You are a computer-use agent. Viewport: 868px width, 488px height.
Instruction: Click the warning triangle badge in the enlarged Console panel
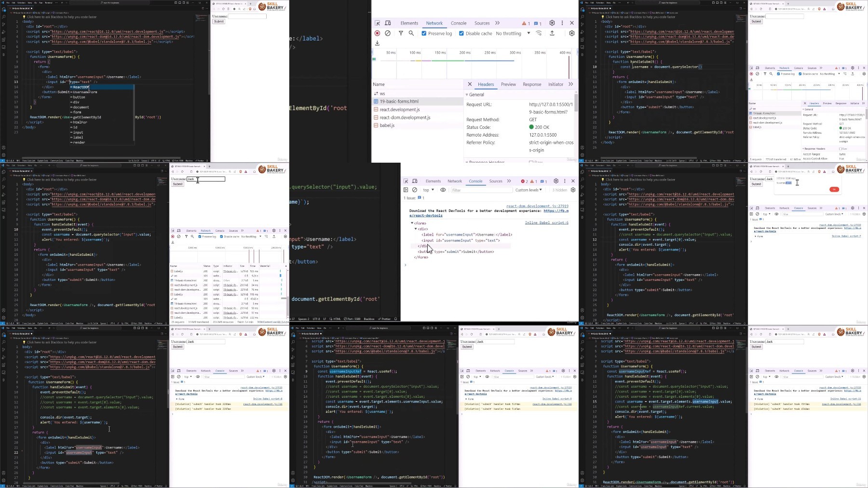coord(533,181)
